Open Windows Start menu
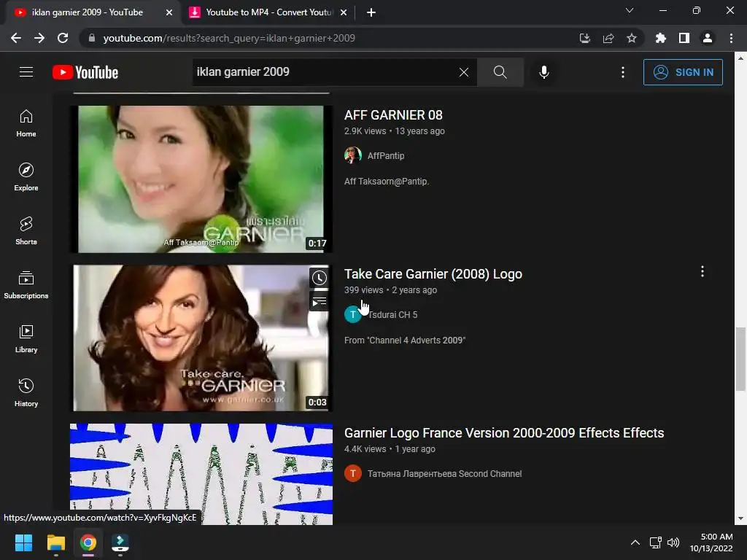Viewport: 747px width, 560px height. (23, 542)
